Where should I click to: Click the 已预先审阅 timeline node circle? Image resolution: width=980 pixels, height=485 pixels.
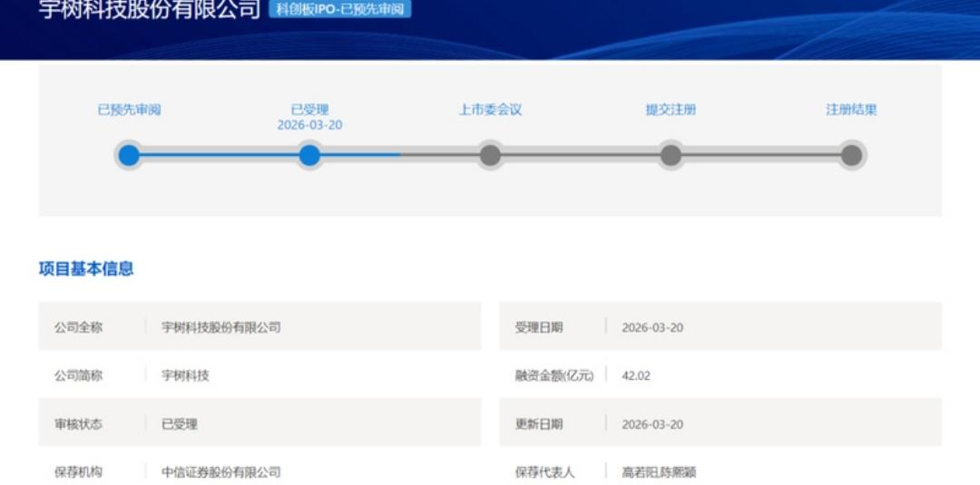point(129,155)
